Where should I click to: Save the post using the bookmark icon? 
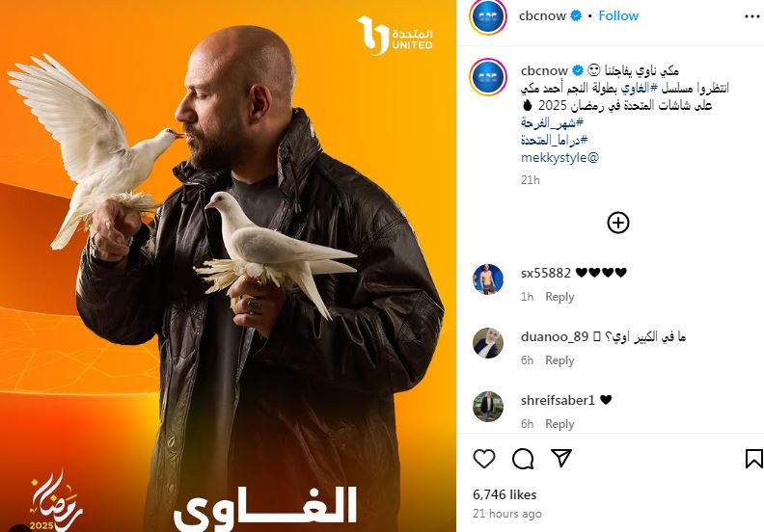click(753, 459)
